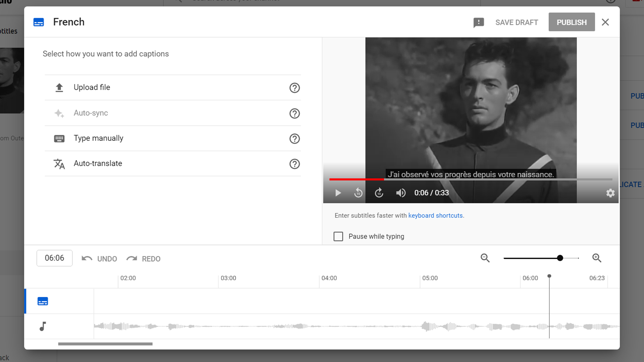Click the Auto-translate translation icon
The image size is (644, 362).
tap(59, 164)
